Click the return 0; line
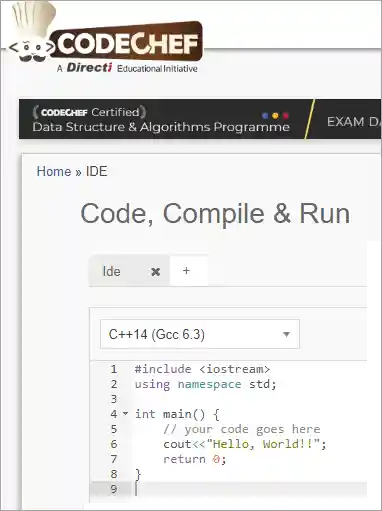Viewport: 382px width, 511px height. point(195,459)
